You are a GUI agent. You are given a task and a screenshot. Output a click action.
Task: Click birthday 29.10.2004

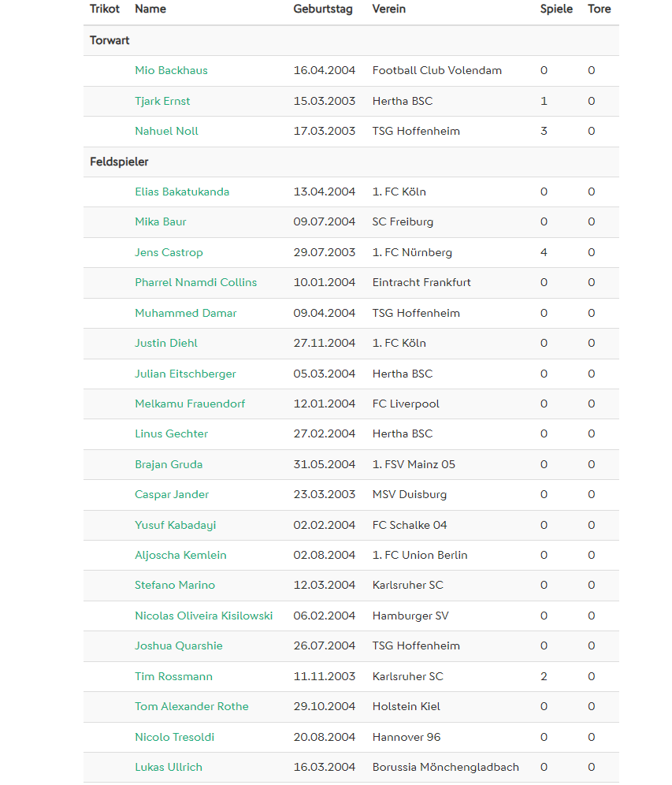pyautogui.click(x=325, y=706)
